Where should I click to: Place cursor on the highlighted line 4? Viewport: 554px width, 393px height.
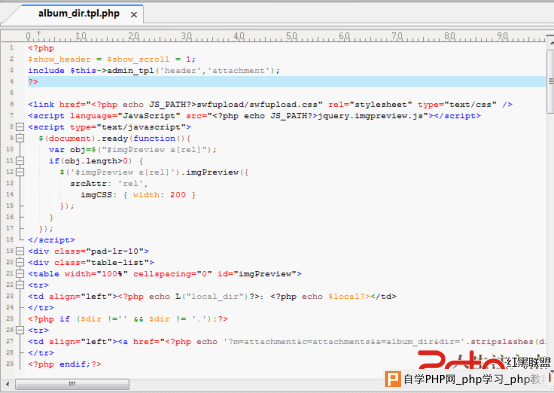click(x=287, y=82)
